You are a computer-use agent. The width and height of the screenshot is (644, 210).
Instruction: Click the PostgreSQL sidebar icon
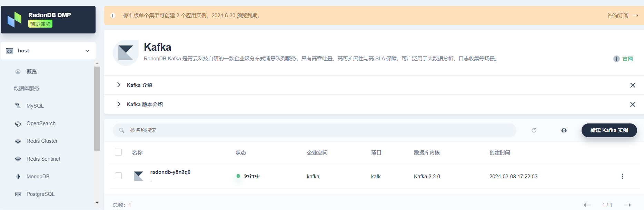18,194
